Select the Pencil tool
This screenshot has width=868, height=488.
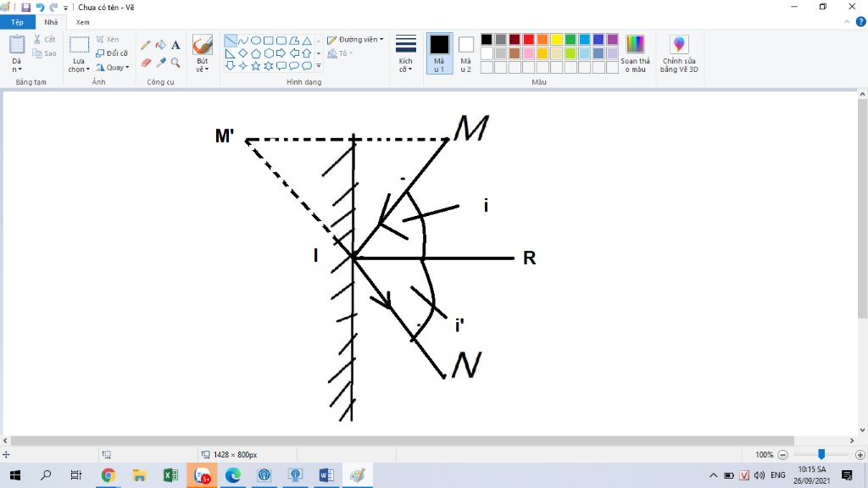[146, 46]
